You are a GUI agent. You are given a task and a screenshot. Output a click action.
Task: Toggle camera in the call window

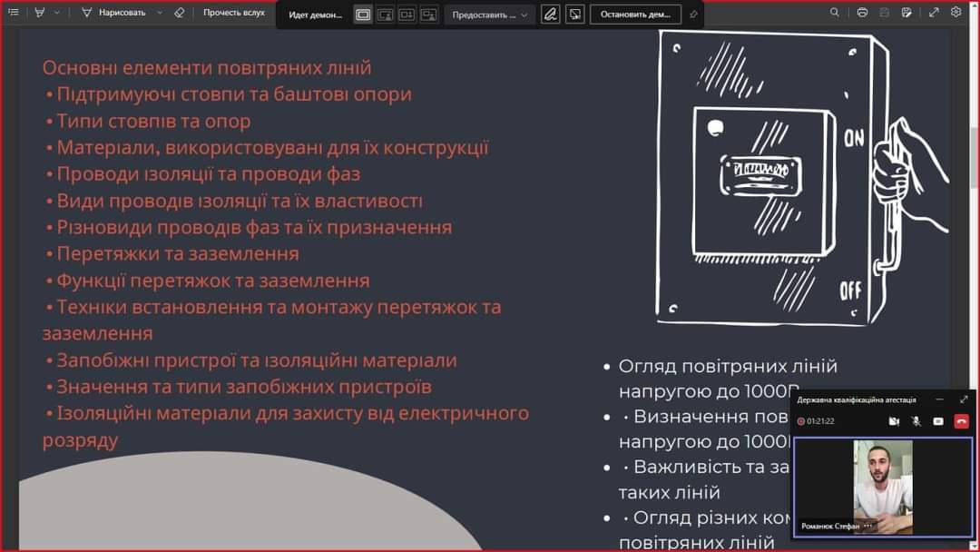(894, 421)
